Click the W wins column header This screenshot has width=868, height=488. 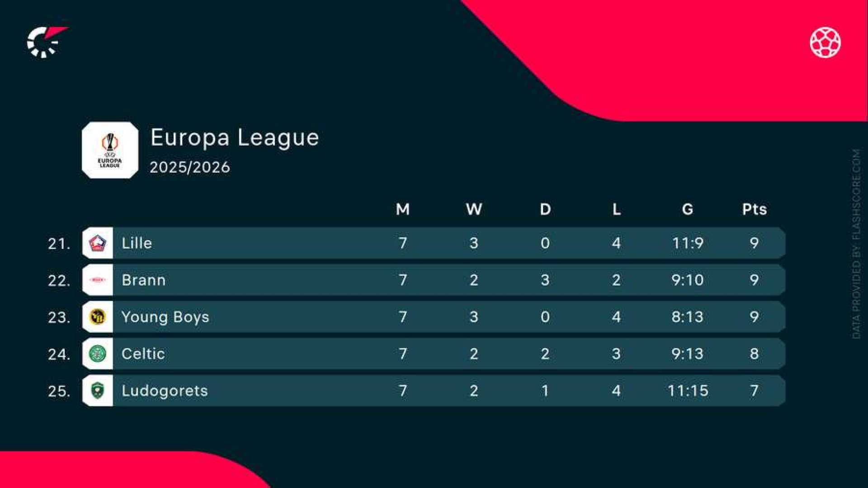(x=474, y=209)
